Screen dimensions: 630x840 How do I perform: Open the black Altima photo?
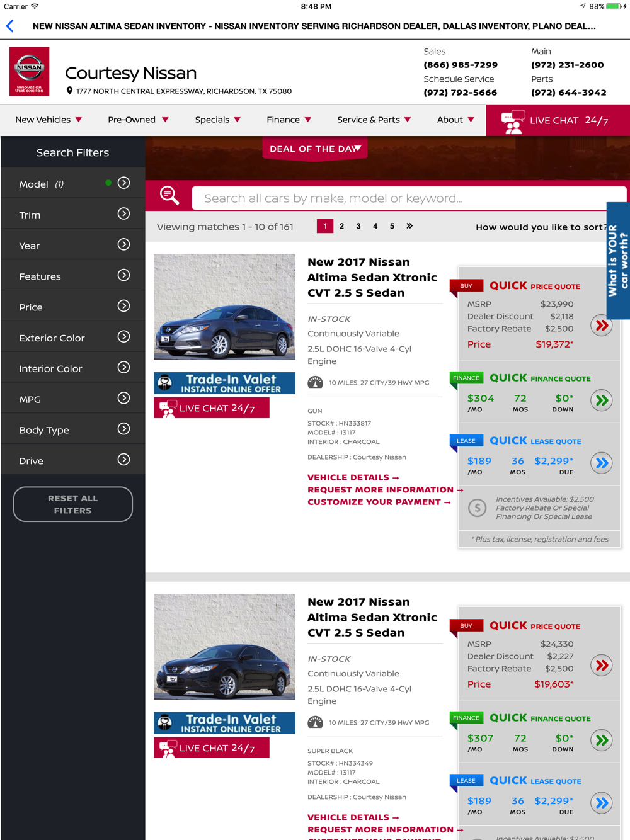click(224, 647)
